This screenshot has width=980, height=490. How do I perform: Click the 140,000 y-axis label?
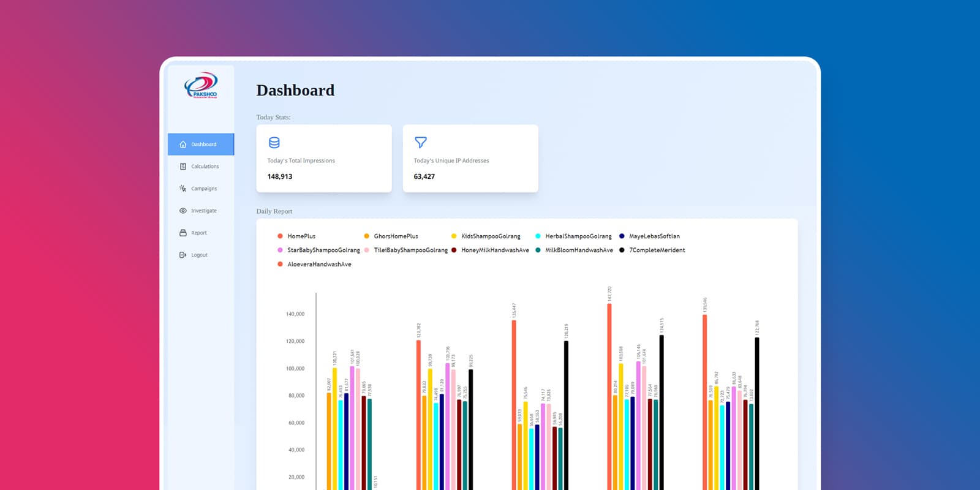point(295,314)
